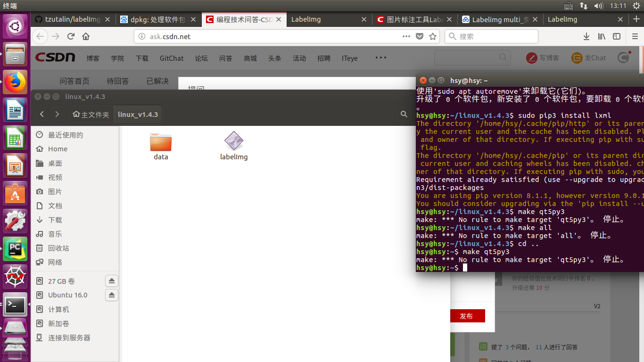Launch PyCharm from the dock
Screen dimensions: 644x362
(x=15, y=249)
